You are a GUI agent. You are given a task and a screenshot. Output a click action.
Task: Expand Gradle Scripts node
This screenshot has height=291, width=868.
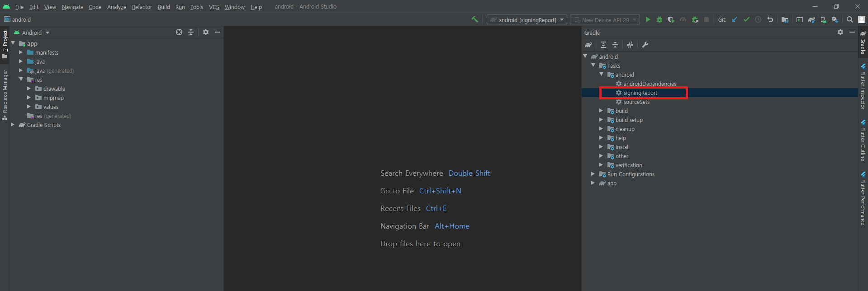[13, 125]
